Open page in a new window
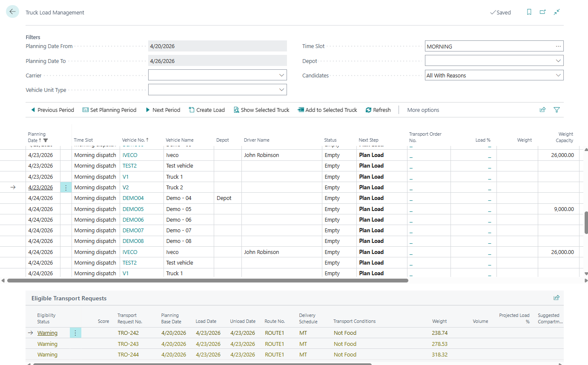The image size is (588, 365). coord(543,12)
